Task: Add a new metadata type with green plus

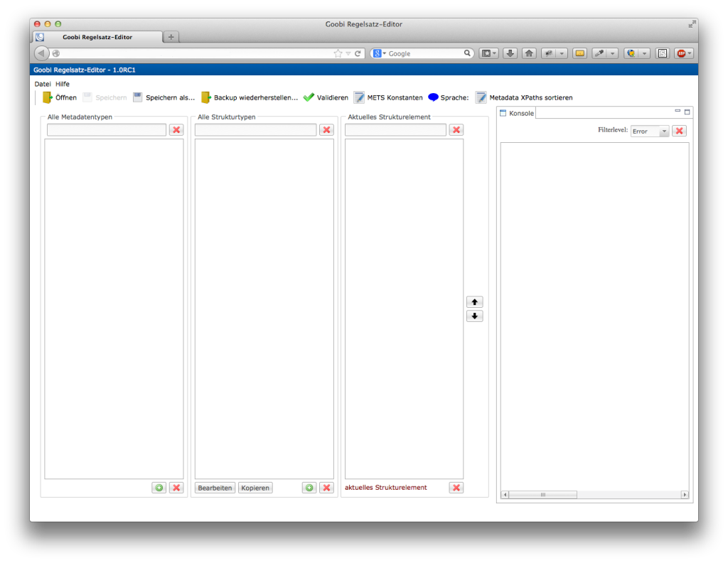Action: click(x=159, y=488)
